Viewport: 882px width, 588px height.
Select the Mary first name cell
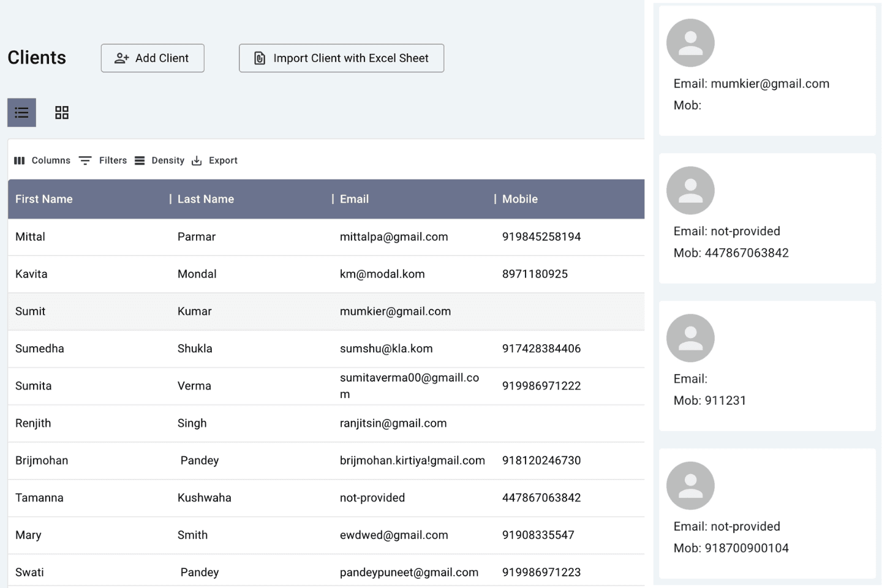(28, 536)
